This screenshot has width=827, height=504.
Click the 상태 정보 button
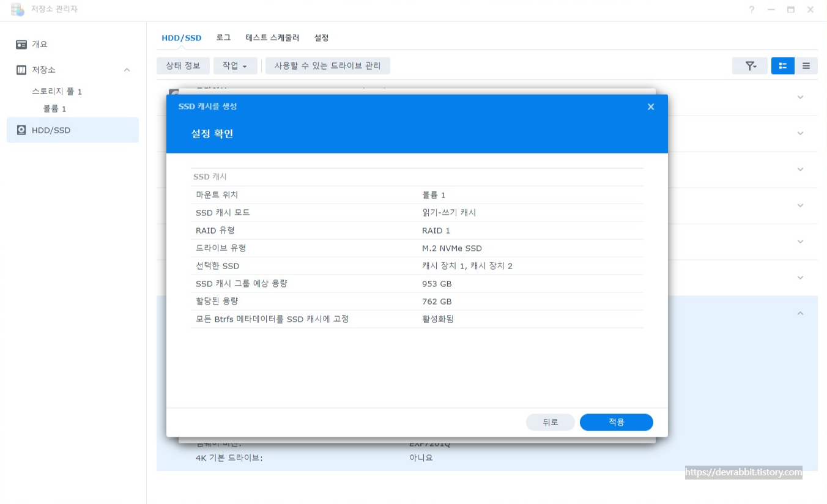(x=184, y=65)
